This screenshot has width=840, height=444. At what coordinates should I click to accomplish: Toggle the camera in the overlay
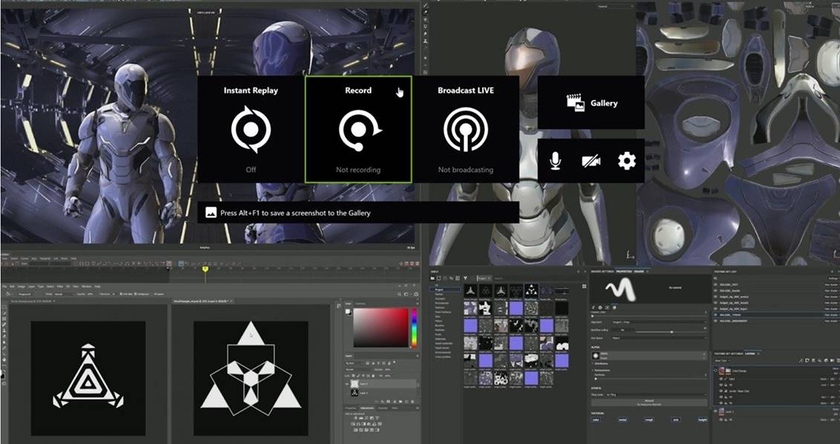[590, 160]
